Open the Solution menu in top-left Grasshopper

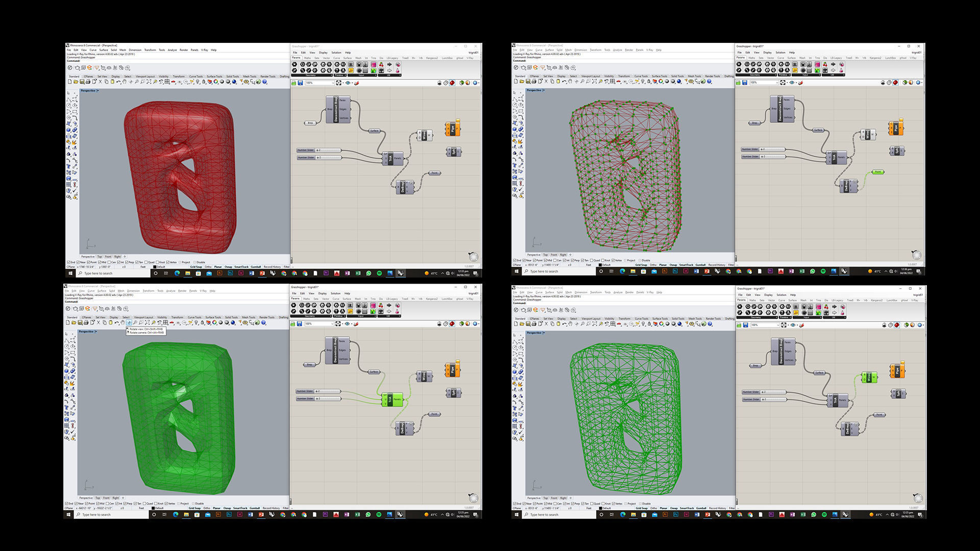(336, 53)
